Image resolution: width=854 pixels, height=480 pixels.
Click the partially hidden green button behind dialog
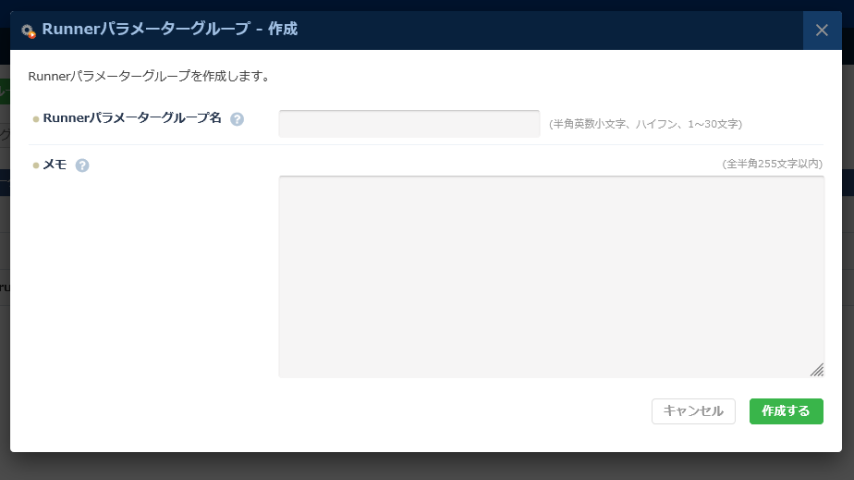[4, 92]
